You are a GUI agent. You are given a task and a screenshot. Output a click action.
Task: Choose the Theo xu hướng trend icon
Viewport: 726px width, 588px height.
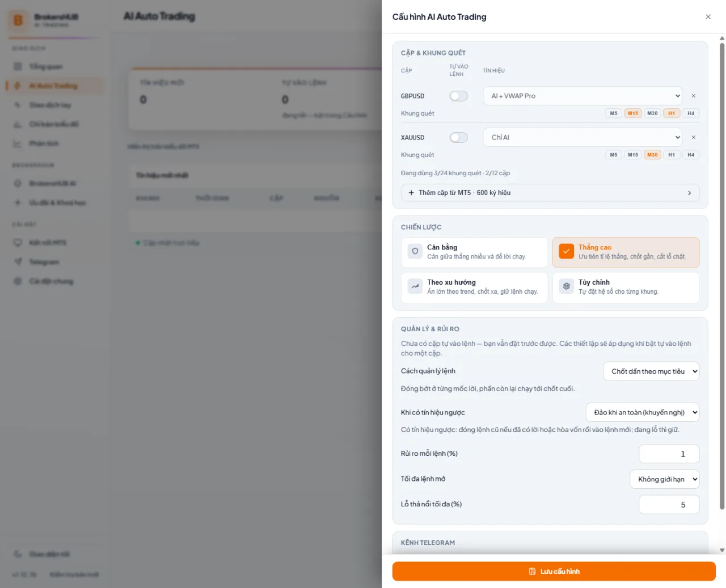(415, 286)
